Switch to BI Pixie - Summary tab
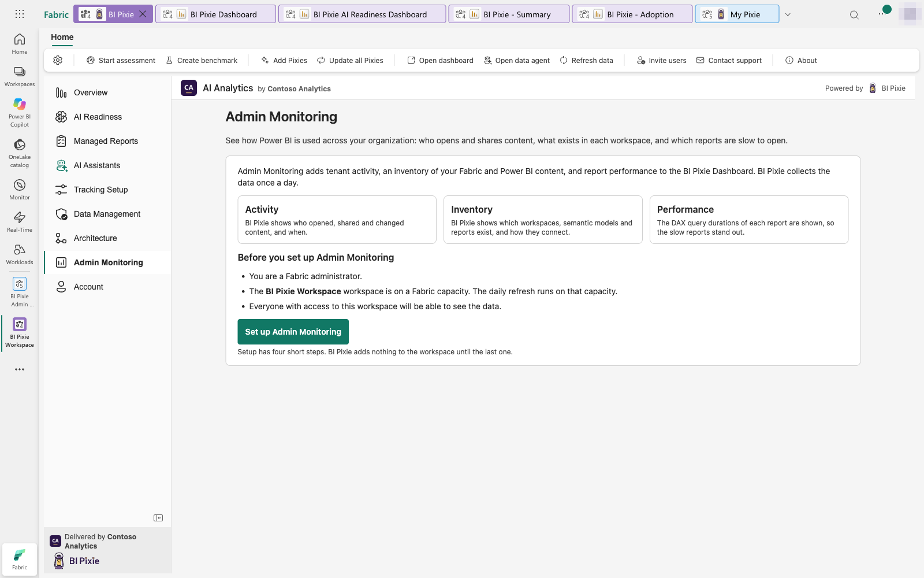 [x=509, y=14]
